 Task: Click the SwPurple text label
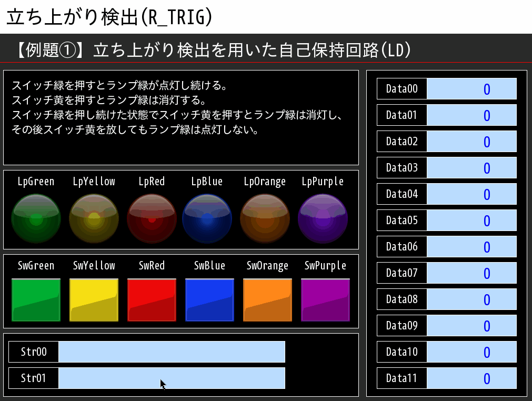point(325,266)
